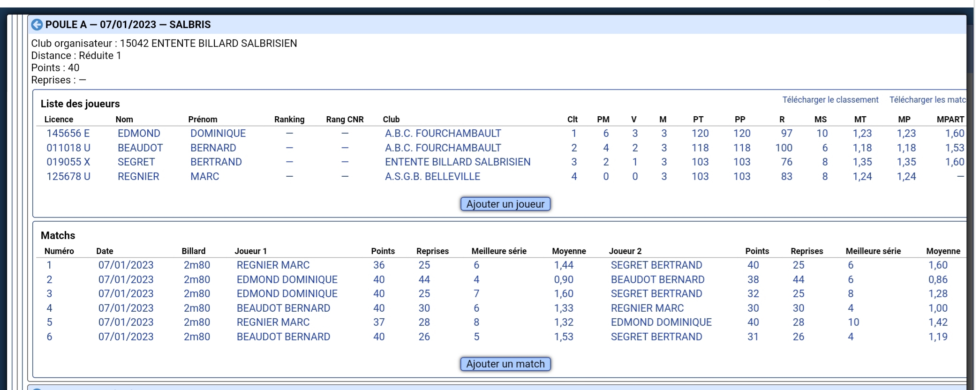Click the first name MARC in the list
The width and height of the screenshot is (980, 390).
tap(205, 177)
